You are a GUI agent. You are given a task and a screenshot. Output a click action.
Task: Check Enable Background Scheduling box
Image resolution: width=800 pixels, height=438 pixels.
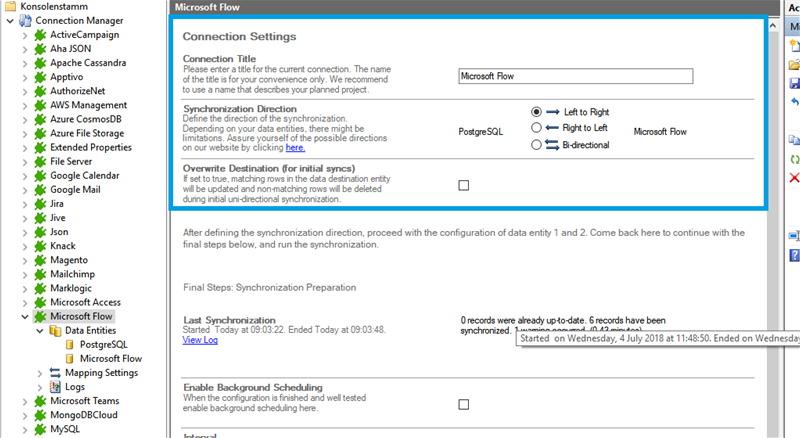point(463,404)
